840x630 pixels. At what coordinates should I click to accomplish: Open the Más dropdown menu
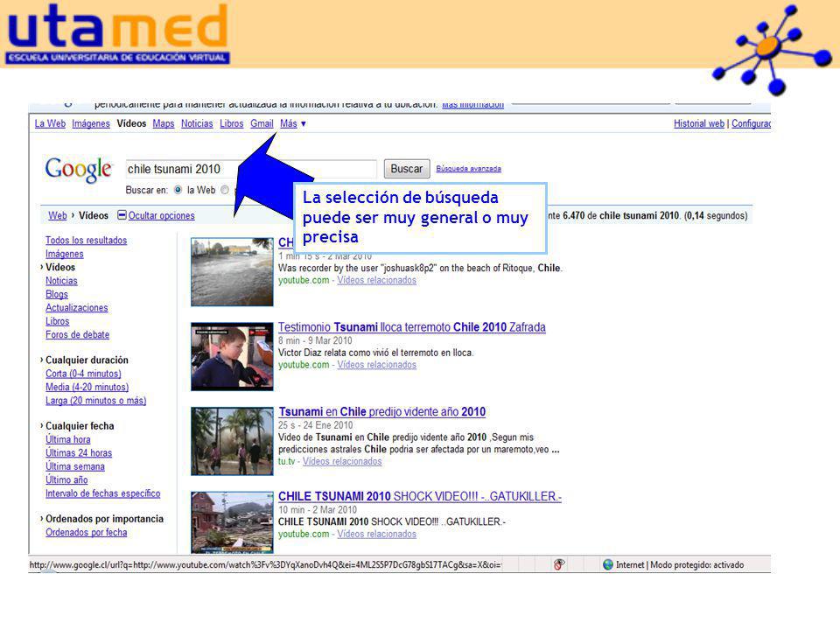[293, 123]
